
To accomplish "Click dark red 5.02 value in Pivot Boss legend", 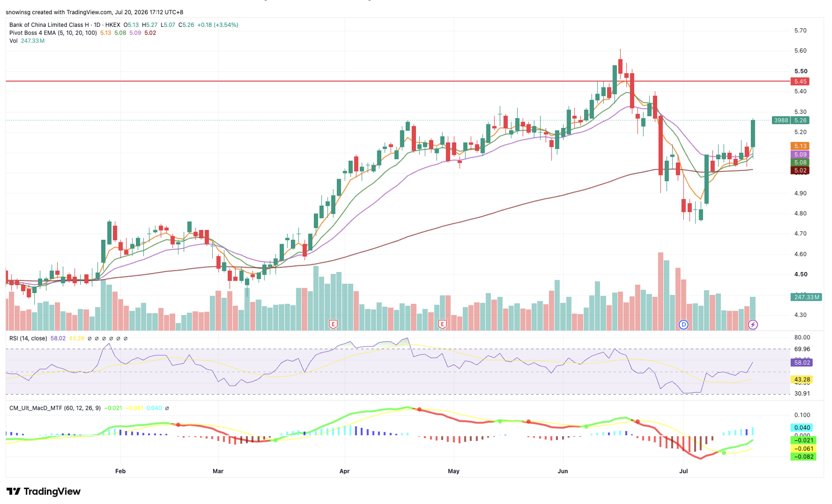I will coord(150,33).
